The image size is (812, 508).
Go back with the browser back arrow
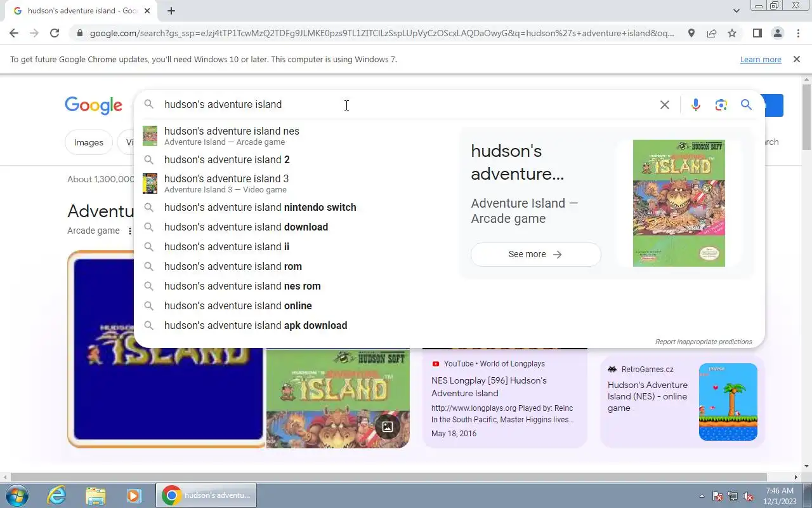[14, 33]
